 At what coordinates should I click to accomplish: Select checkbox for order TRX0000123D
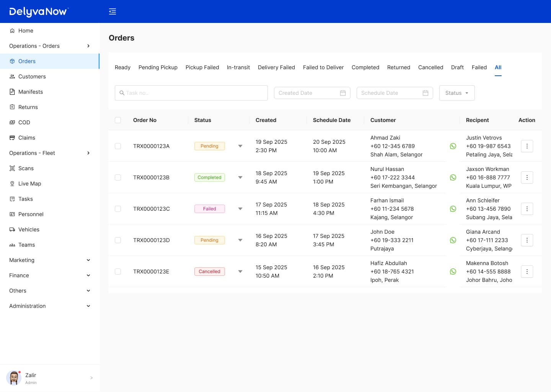click(x=118, y=240)
